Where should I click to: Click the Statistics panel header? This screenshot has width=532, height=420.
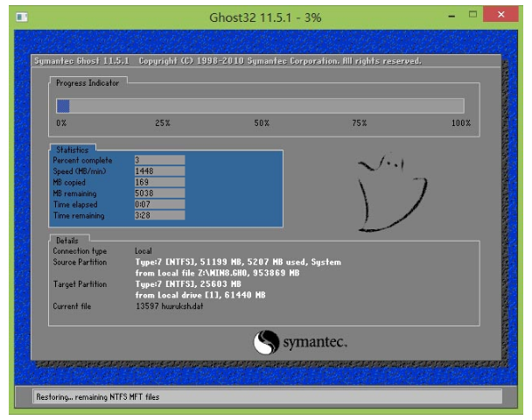[x=71, y=150]
